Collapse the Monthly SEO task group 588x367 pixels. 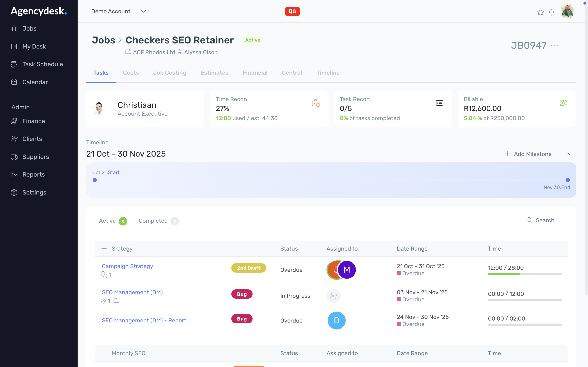pyautogui.click(x=104, y=353)
